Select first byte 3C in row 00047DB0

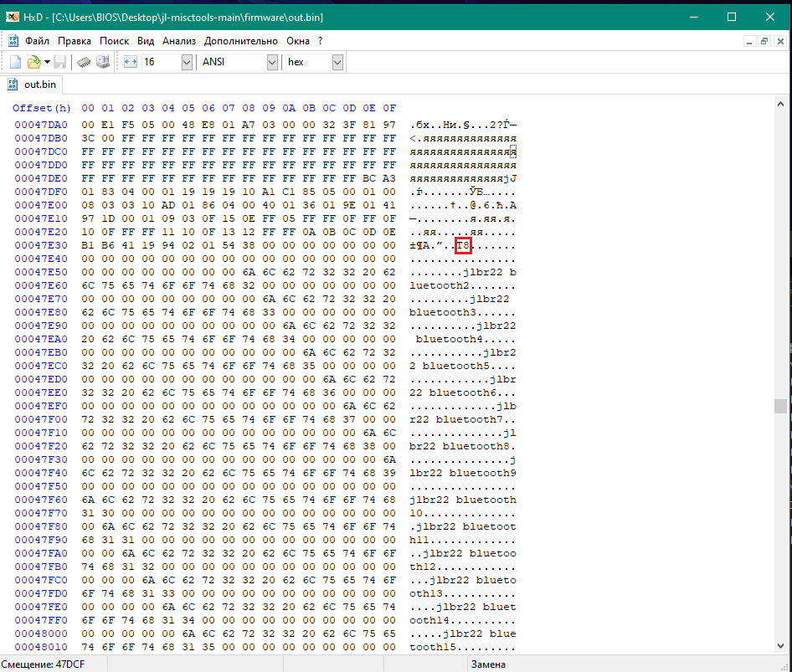point(88,138)
